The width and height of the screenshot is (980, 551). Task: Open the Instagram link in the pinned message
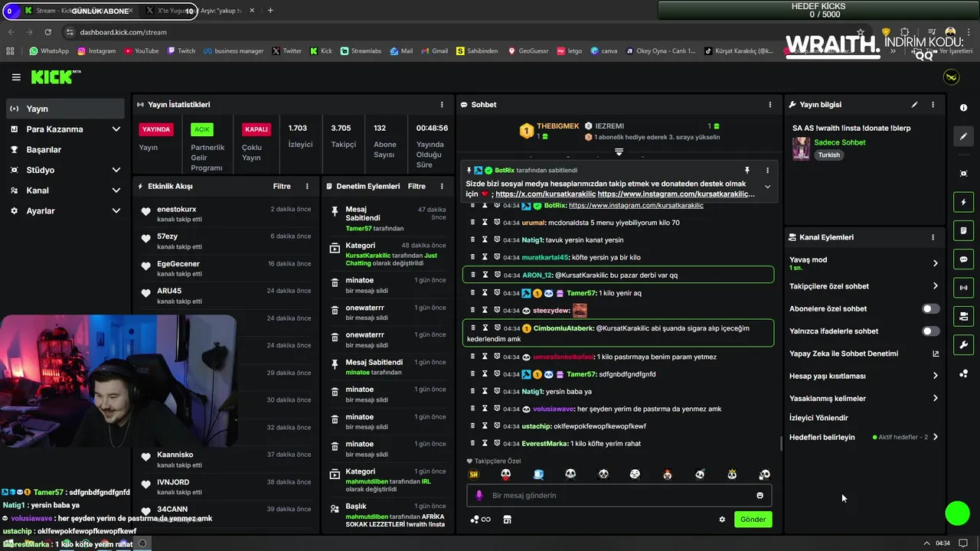676,194
